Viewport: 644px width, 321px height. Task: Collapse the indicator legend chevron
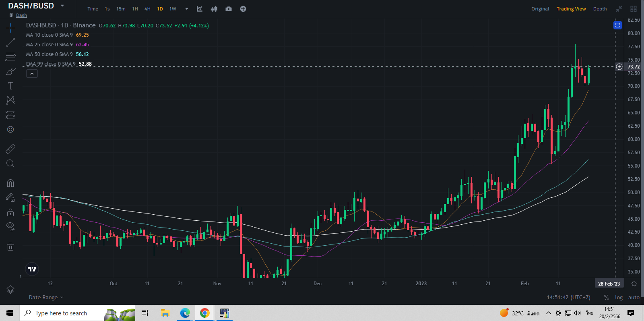[x=32, y=74]
